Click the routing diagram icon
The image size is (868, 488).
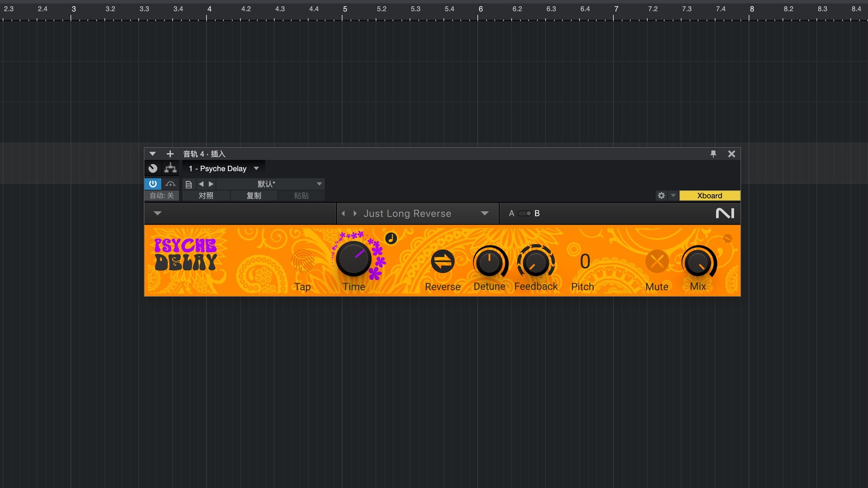(x=170, y=169)
